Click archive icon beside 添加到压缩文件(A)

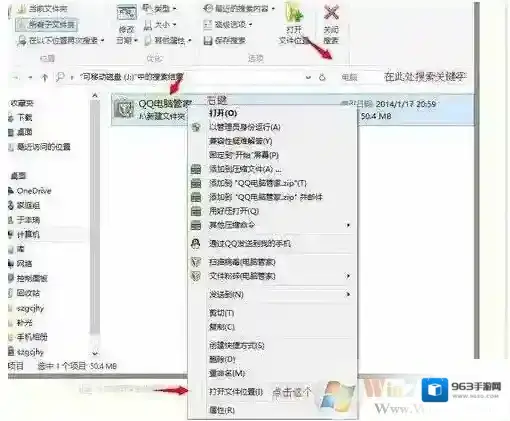(x=196, y=169)
